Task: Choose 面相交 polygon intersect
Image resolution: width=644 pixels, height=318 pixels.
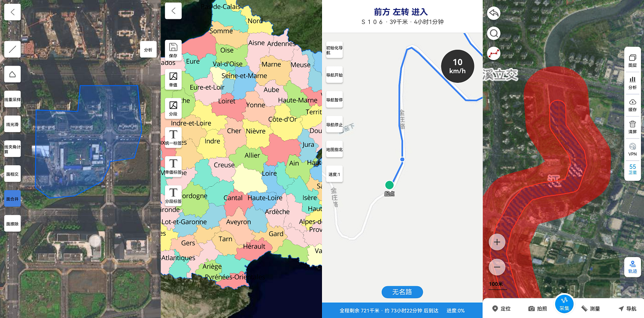Action: pyautogui.click(x=12, y=174)
